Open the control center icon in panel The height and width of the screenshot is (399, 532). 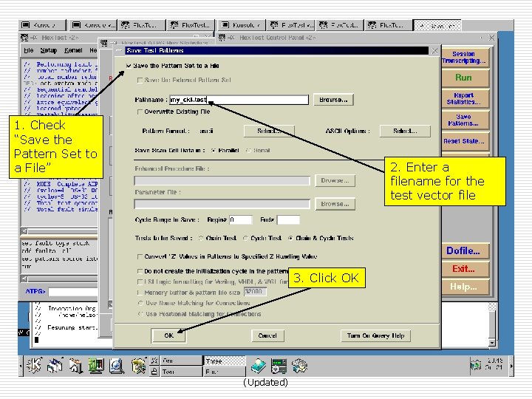point(138,366)
